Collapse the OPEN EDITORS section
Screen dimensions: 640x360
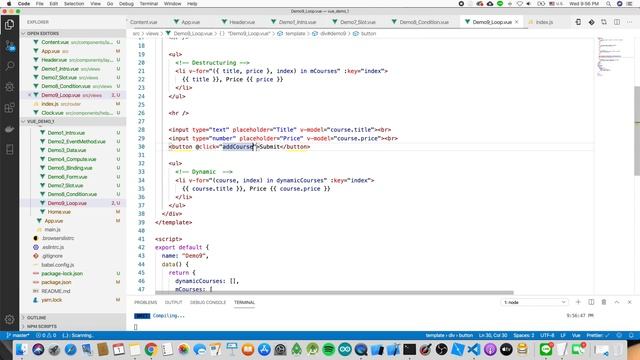coord(73,33)
